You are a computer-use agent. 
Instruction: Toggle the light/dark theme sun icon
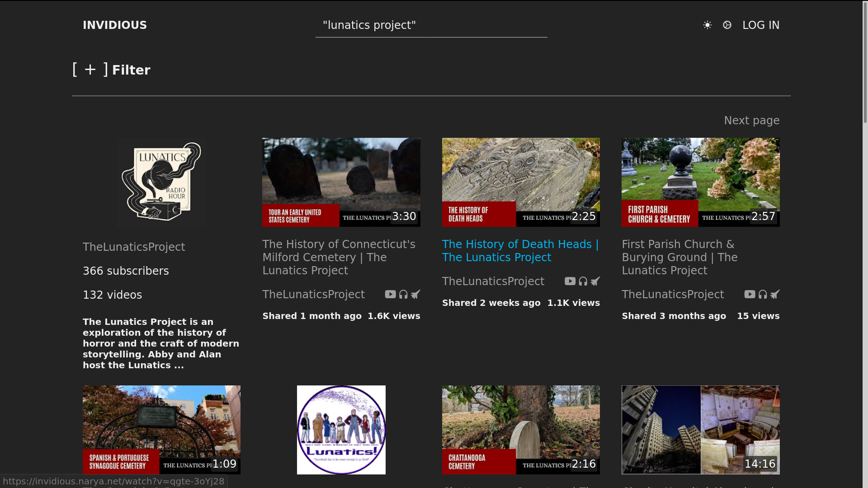click(x=708, y=25)
